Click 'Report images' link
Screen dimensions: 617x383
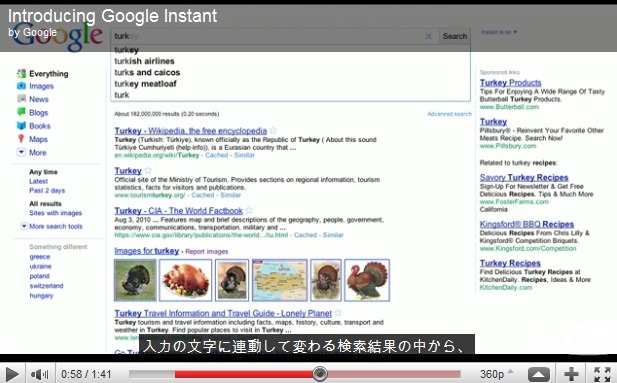pos(207,252)
